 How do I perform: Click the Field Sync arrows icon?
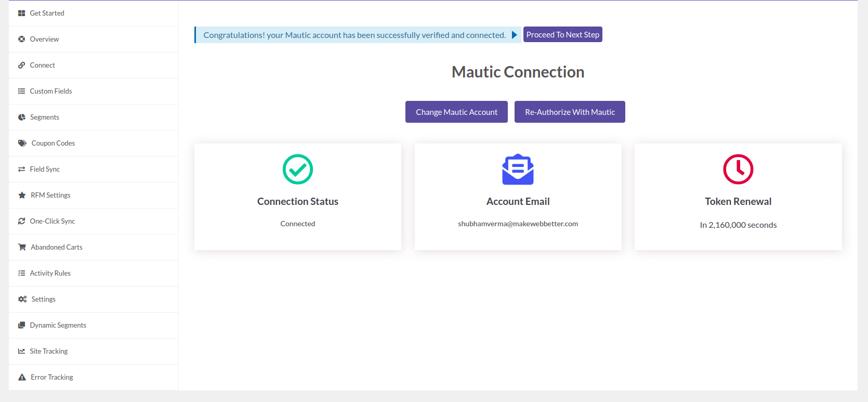(x=21, y=169)
